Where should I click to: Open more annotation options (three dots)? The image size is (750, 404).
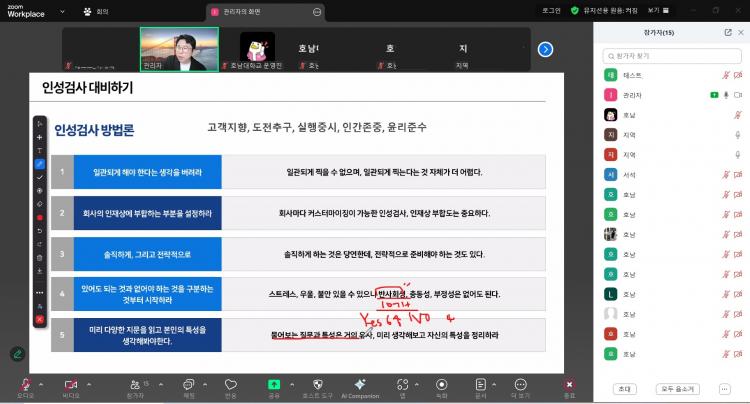40,292
